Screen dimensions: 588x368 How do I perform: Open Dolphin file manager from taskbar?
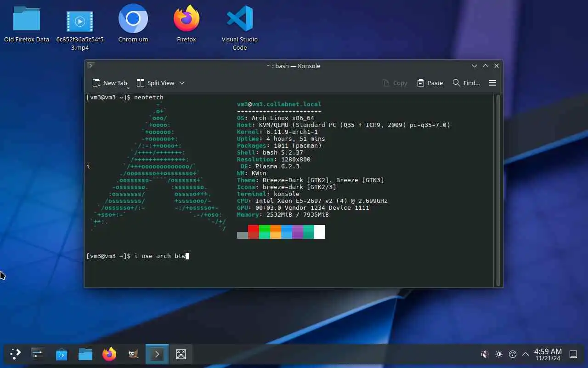[x=85, y=354]
